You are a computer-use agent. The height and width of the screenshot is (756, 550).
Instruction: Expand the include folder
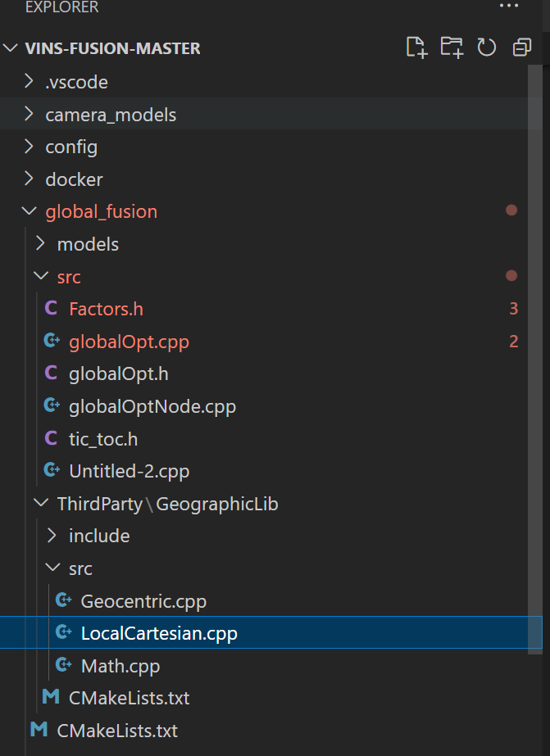click(52, 536)
